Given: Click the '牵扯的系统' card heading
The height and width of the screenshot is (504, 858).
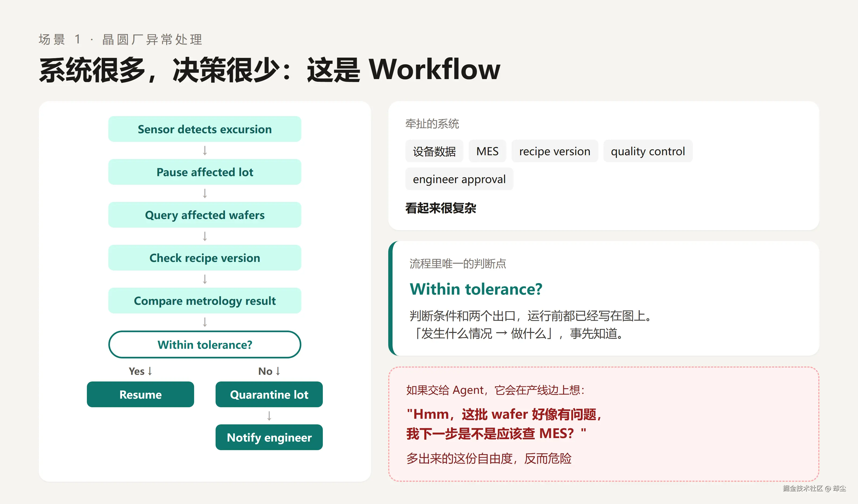Looking at the screenshot, I should (x=432, y=124).
